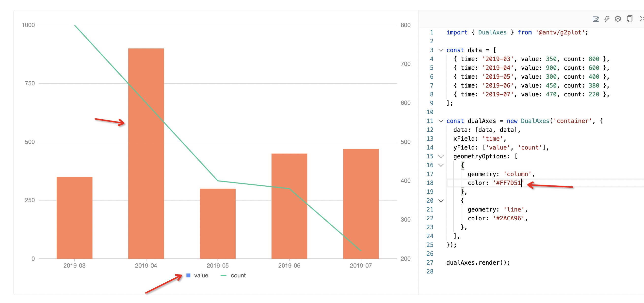Click the 2019-07 axis label
The height and width of the screenshot is (303, 644).
click(360, 266)
